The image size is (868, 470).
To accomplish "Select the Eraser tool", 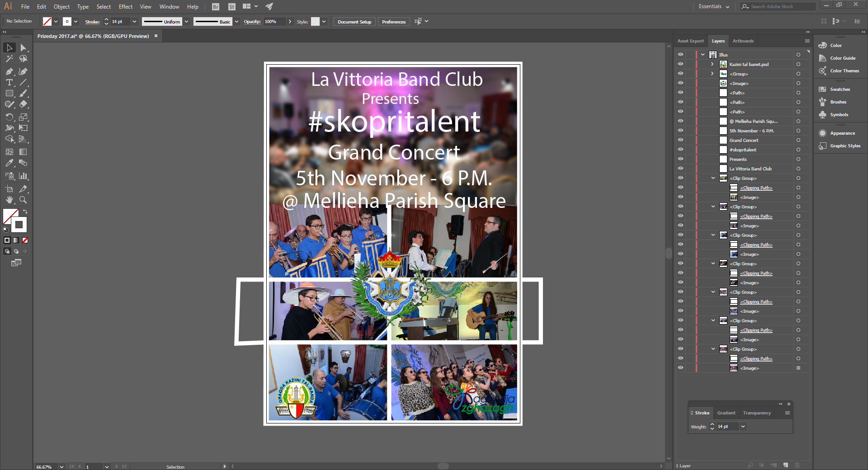I will coord(23,104).
